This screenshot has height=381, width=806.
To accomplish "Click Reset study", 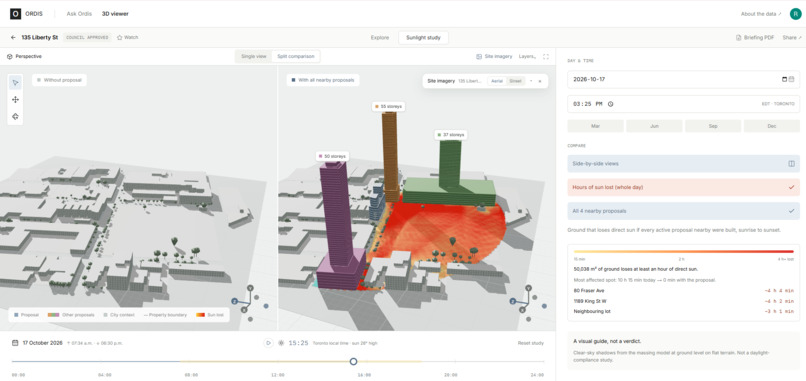I will pyautogui.click(x=530, y=343).
